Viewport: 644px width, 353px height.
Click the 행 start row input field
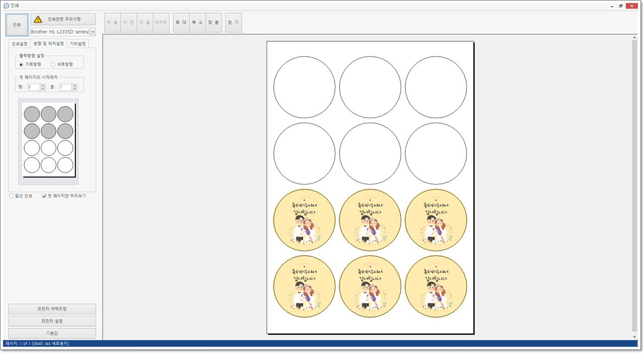(33, 87)
